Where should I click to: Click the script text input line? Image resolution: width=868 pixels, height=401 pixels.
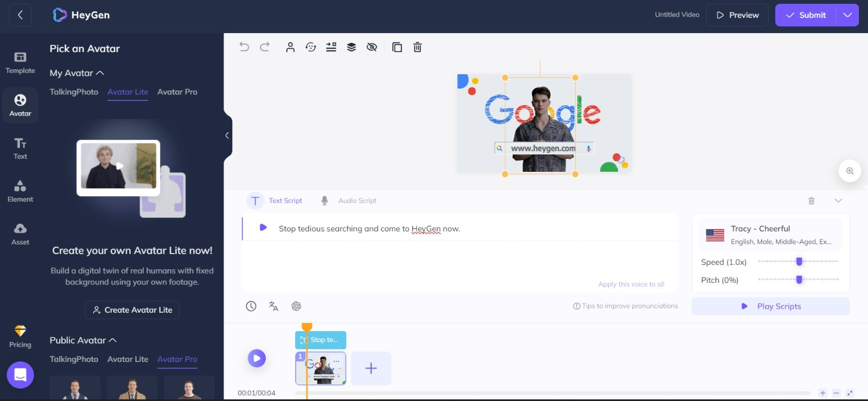coord(460,229)
